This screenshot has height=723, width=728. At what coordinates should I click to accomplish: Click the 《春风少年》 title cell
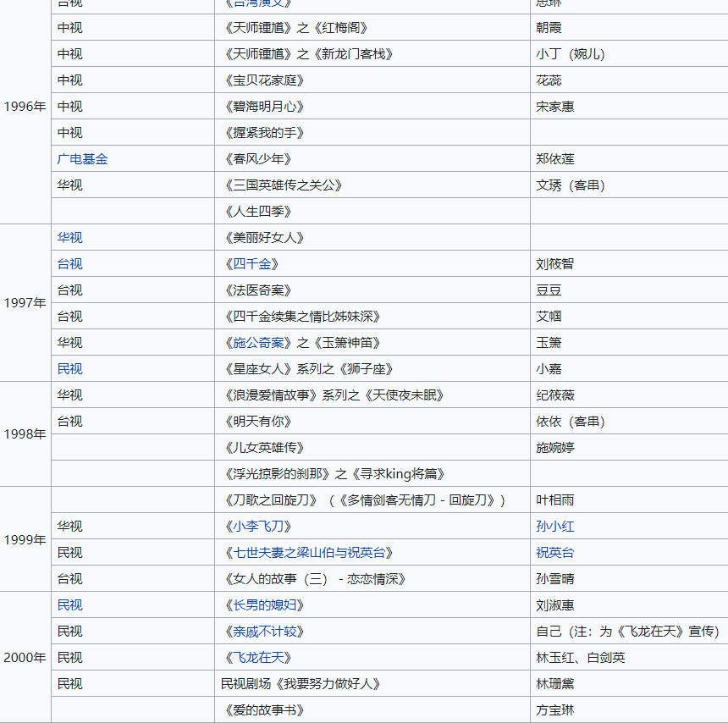click(x=372, y=159)
